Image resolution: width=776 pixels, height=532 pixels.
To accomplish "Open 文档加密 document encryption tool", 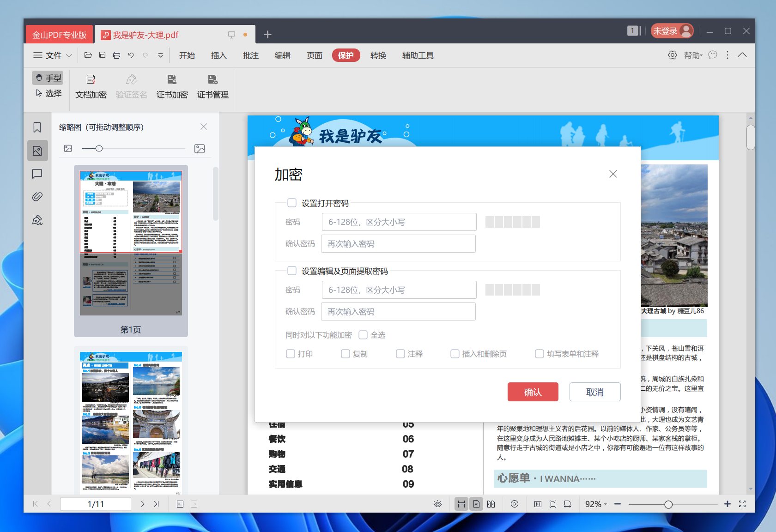I will 91,87.
